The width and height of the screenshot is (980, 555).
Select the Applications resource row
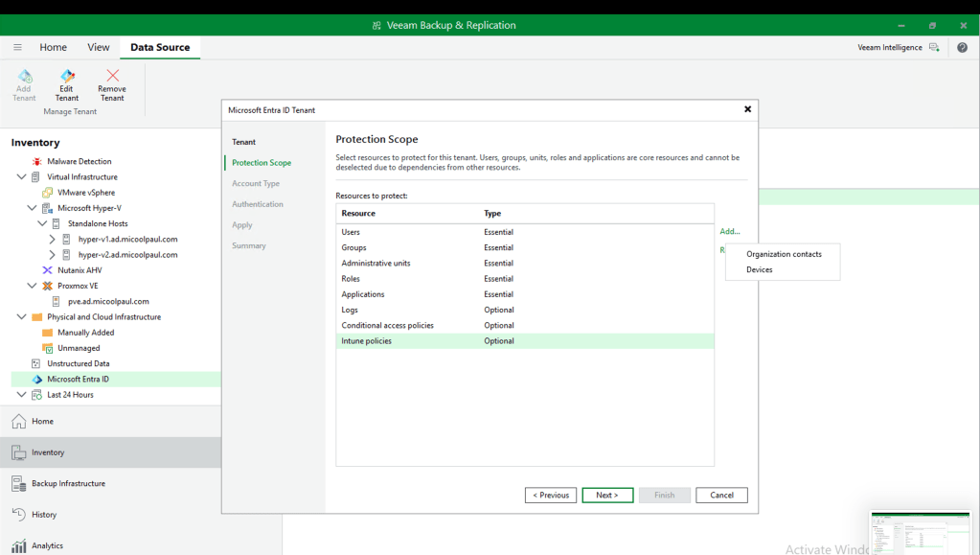coord(525,294)
